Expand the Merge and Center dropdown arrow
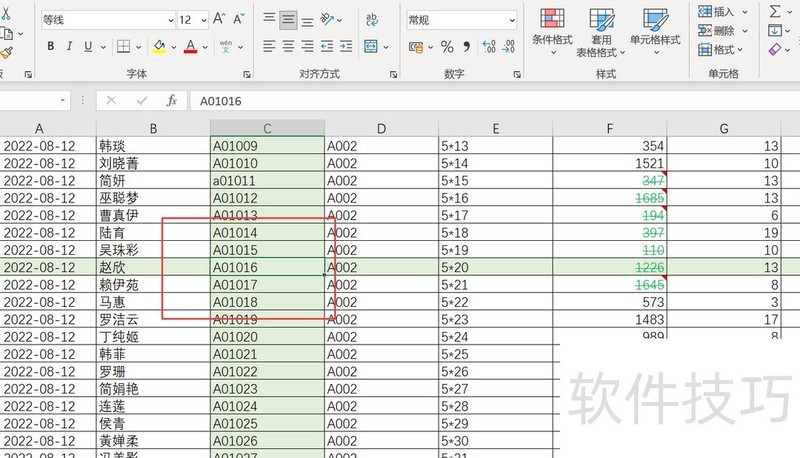Screen dimensions: 800x458 pos(386,47)
